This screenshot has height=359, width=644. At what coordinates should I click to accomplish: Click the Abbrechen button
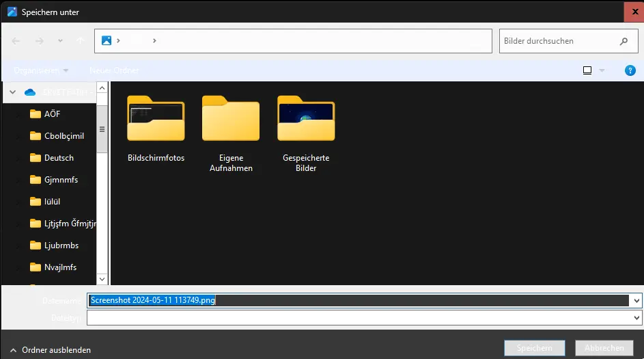point(604,348)
